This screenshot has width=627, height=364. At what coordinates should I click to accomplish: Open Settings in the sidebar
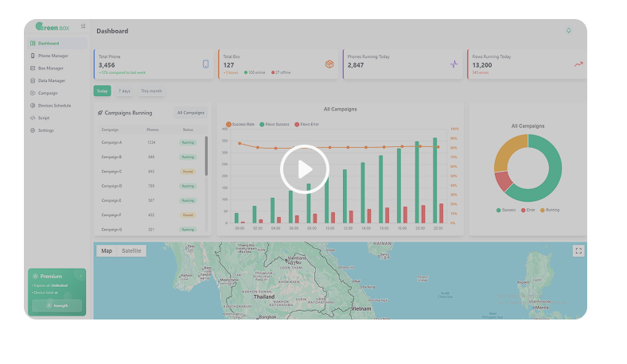pos(45,130)
